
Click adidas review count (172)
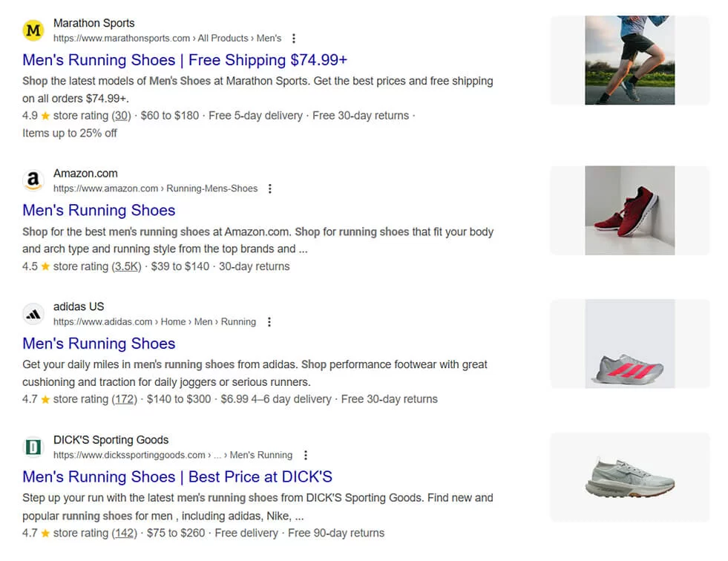pyautogui.click(x=125, y=399)
